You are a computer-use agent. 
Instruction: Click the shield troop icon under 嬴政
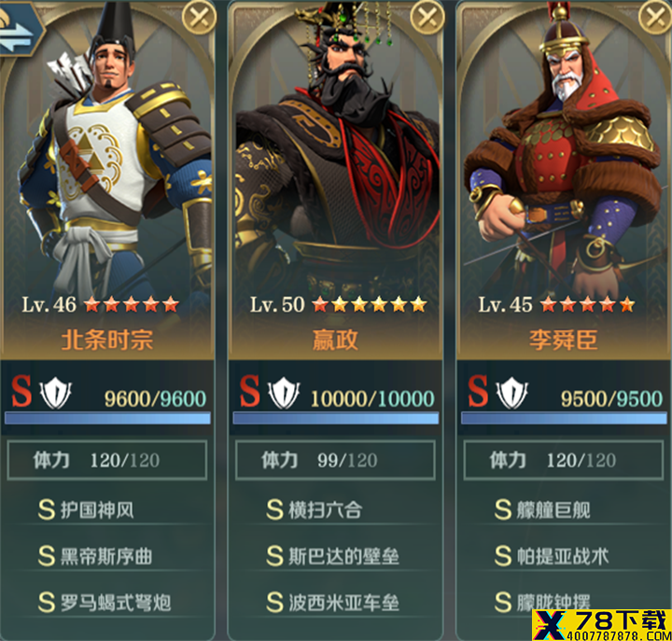[x=284, y=393]
